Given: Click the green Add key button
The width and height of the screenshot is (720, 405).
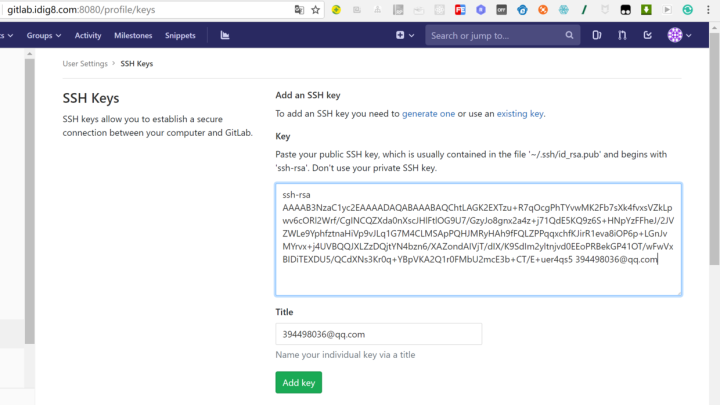Looking at the screenshot, I should [x=298, y=382].
